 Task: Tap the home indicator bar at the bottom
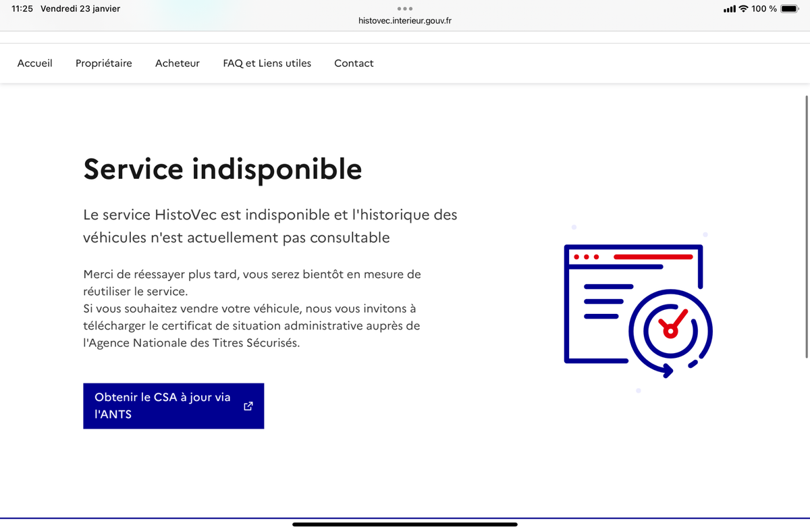405,524
